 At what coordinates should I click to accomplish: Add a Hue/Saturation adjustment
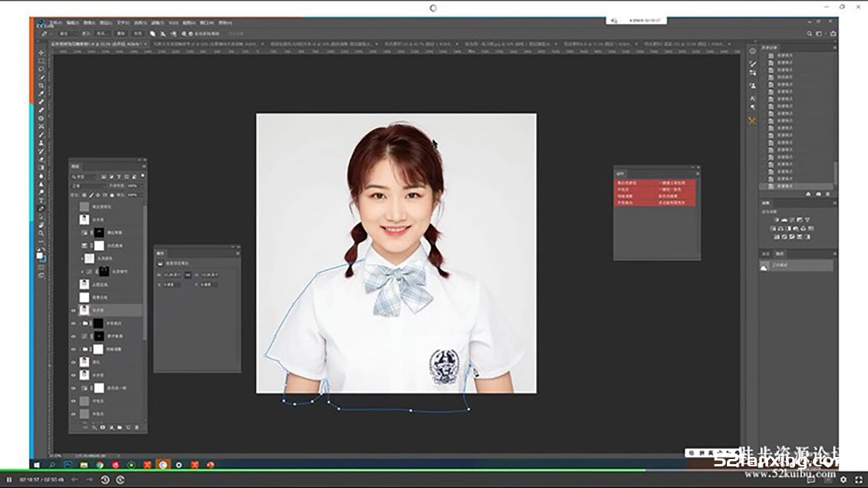coord(772,228)
